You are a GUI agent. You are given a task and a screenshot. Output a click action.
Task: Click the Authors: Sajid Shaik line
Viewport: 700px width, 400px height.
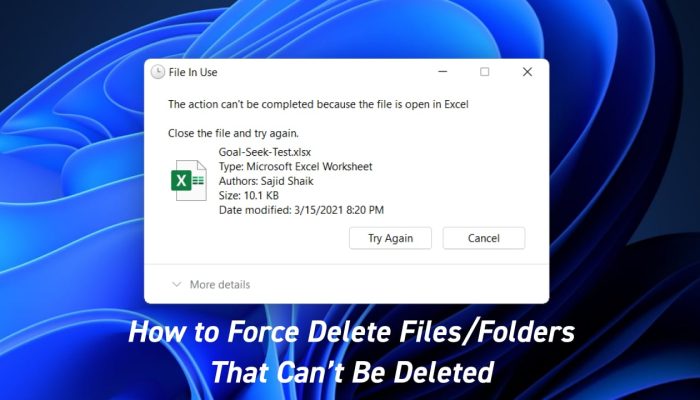(x=266, y=181)
